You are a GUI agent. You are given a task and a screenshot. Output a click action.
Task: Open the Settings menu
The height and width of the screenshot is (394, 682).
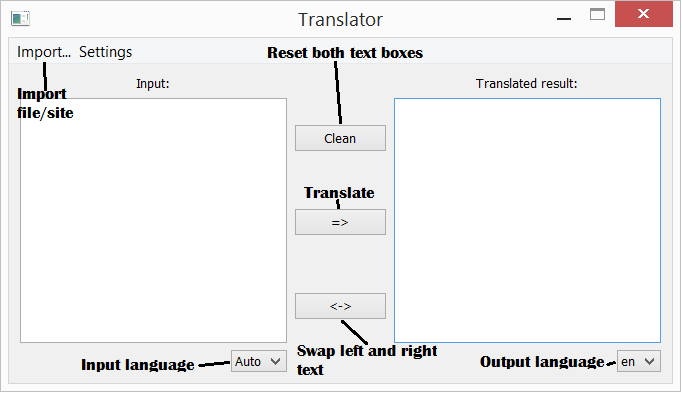click(x=105, y=52)
